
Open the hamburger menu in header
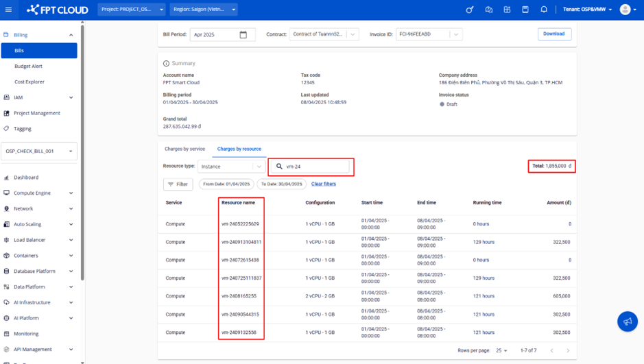coord(8,10)
